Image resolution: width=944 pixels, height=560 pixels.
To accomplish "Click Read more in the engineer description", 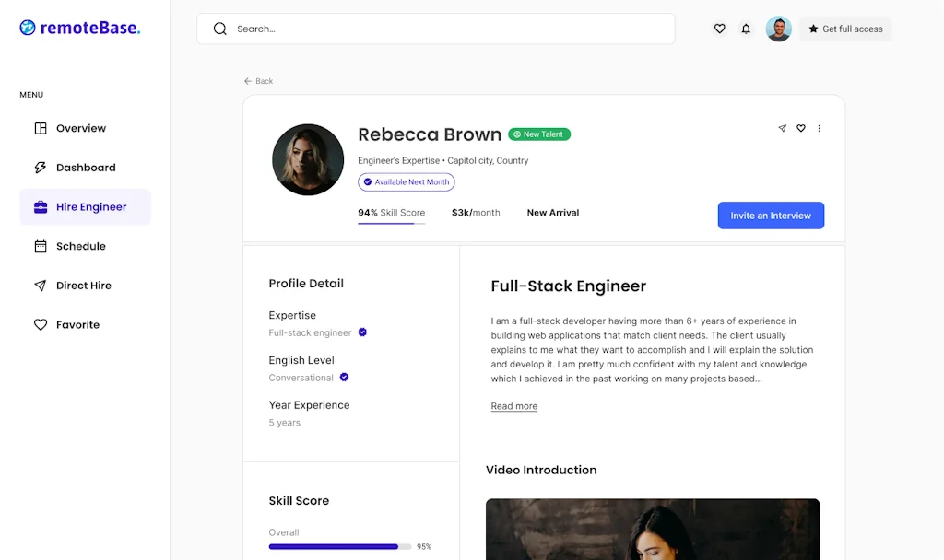I will coord(513,405).
